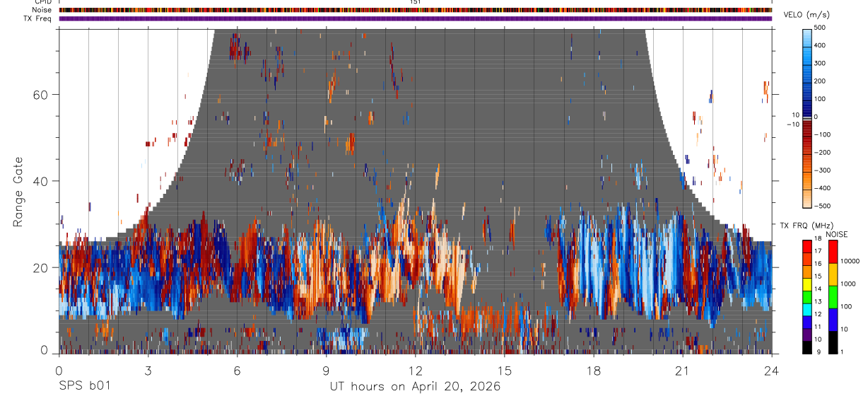This screenshot has height=401, width=868.
Task: Click the 'Noise' row label at top left
Action: [x=42, y=10]
